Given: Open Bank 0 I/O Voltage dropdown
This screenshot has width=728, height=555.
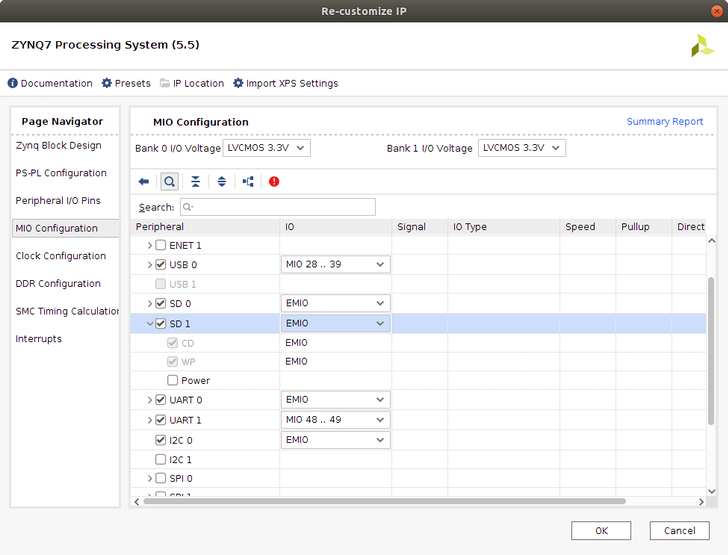Looking at the screenshot, I should pos(267,148).
